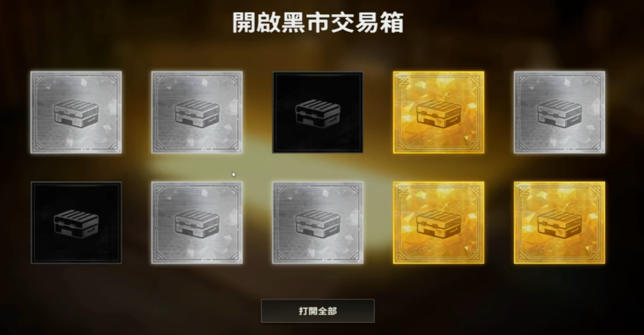This screenshot has height=335, width=644.
Task: Open the fourth bottom-row gold crate
Action: (x=438, y=222)
